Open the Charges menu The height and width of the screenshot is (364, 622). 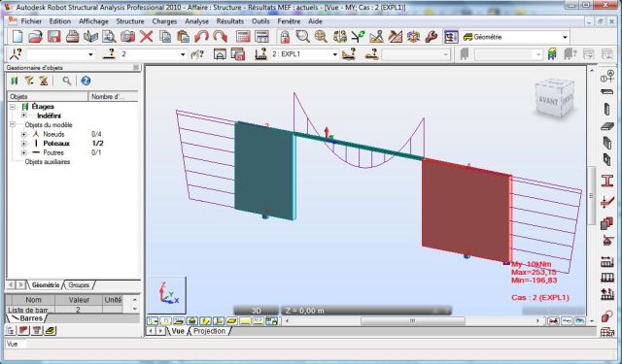[x=164, y=21]
